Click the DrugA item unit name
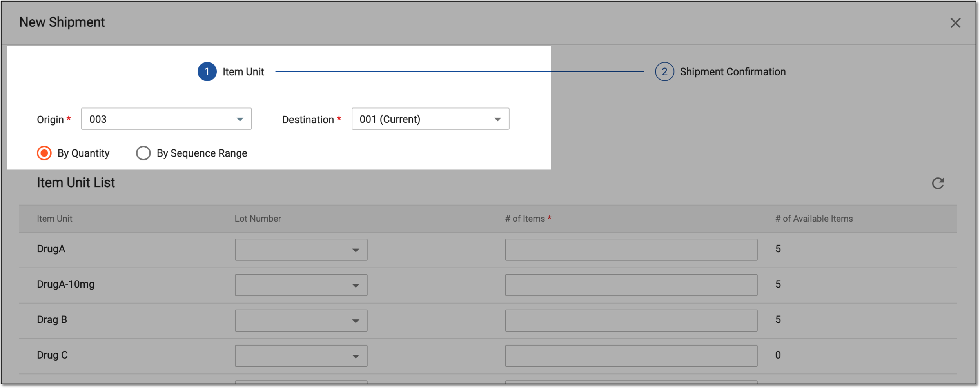Image resolution: width=980 pixels, height=388 pixels. click(x=51, y=249)
